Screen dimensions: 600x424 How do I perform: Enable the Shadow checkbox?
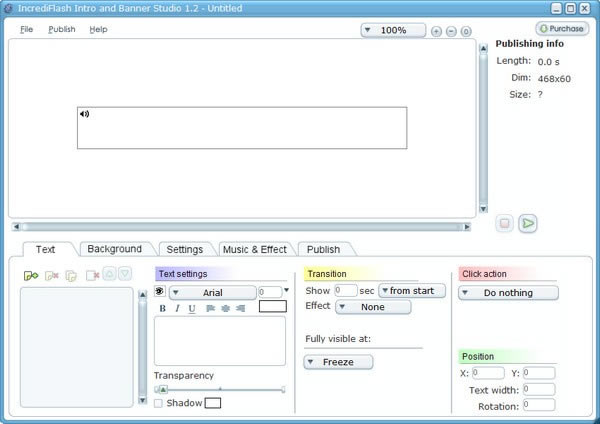point(159,403)
